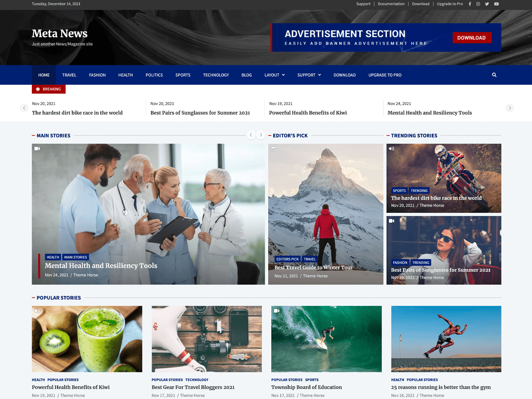Click the video icon on the surfing story
The width and height of the screenshot is (532, 399).
[x=277, y=311]
